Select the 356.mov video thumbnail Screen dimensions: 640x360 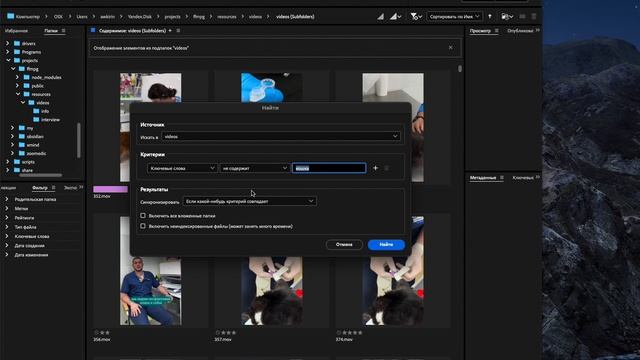[x=151, y=271]
